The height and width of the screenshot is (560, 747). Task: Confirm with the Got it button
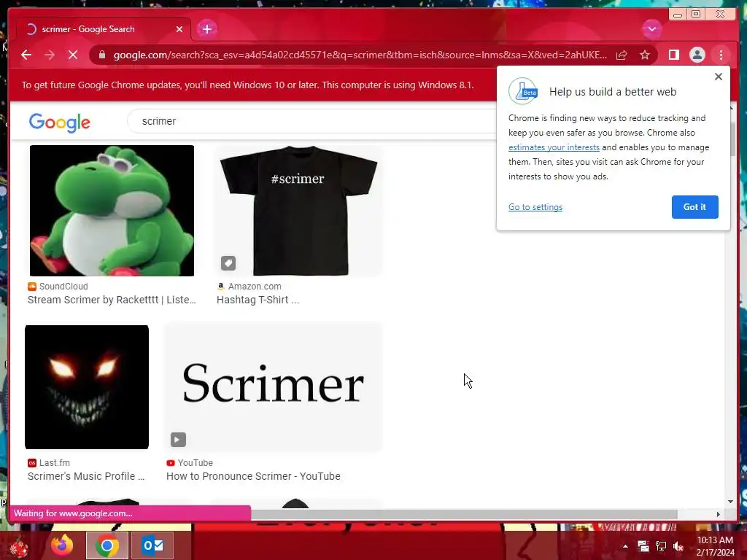pos(694,207)
